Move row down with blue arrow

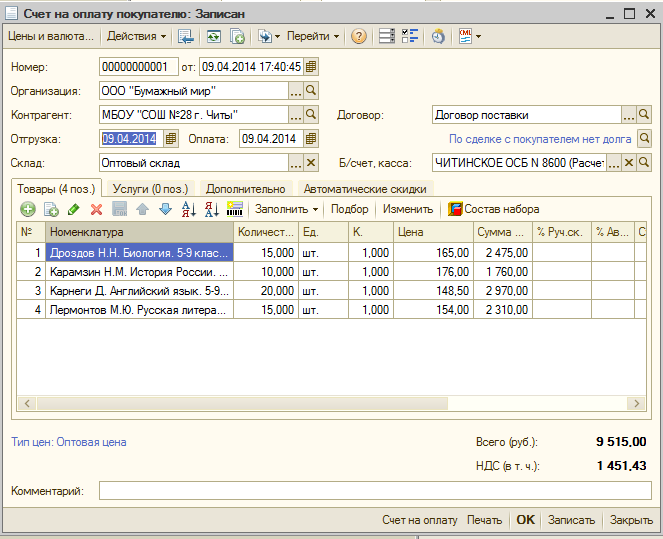point(165,209)
